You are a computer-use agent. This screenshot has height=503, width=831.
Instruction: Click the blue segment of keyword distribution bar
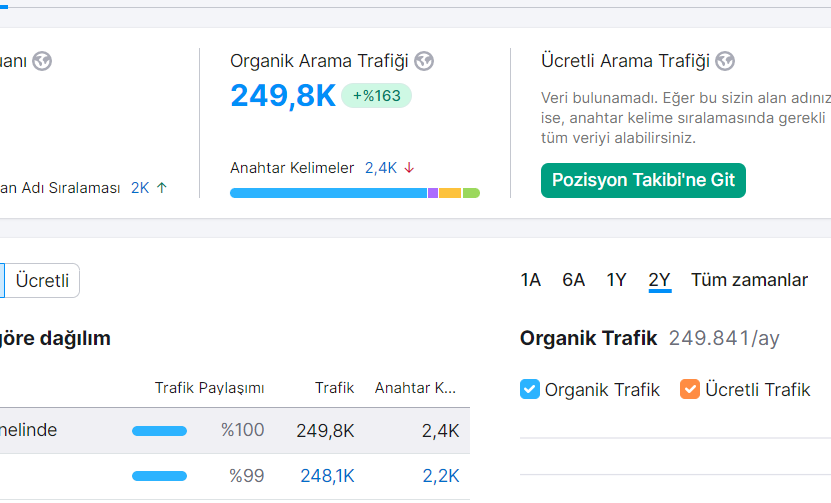click(x=329, y=193)
